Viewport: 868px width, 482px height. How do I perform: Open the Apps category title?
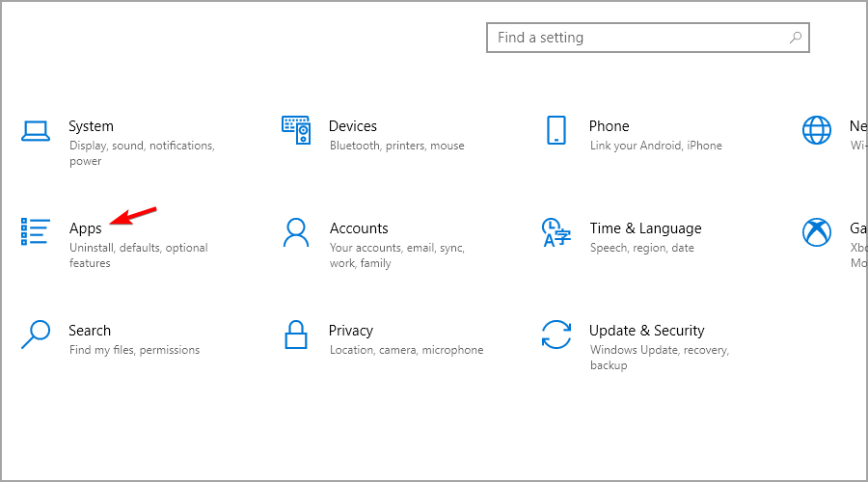click(x=85, y=228)
